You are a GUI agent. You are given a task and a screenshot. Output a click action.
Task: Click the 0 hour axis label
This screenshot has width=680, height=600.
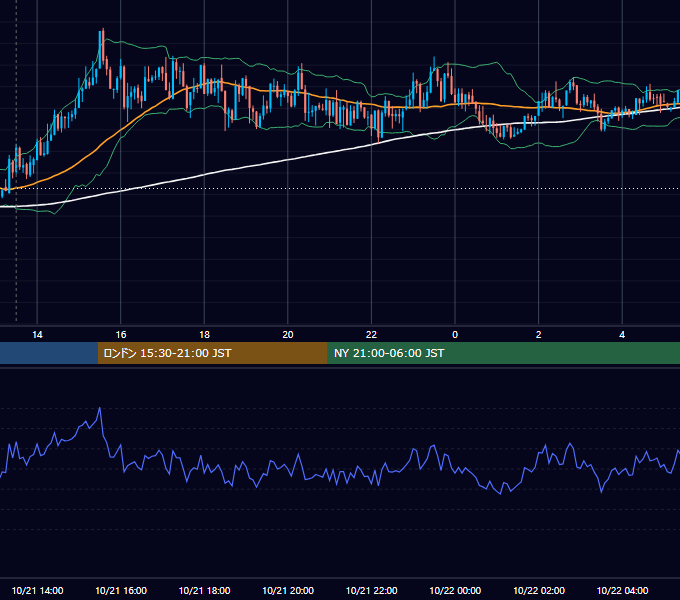(x=455, y=335)
